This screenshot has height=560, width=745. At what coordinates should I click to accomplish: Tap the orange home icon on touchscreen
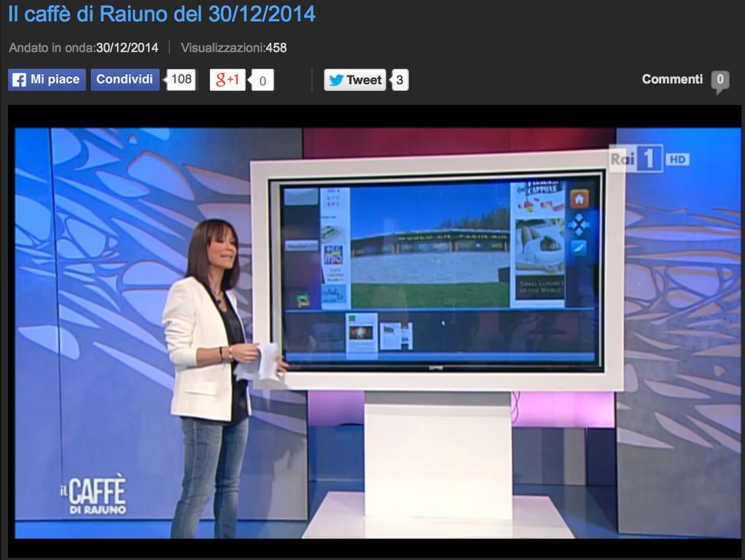[579, 198]
